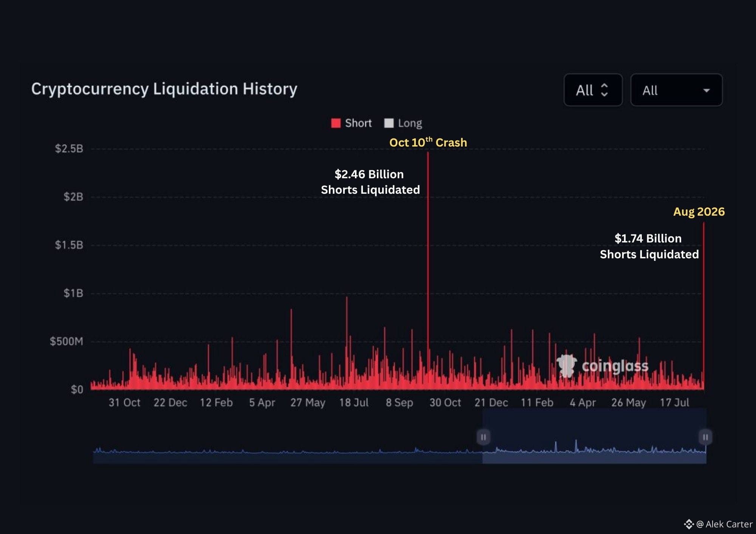Click the "$1B" y-axis label
756x534 pixels.
tap(73, 293)
